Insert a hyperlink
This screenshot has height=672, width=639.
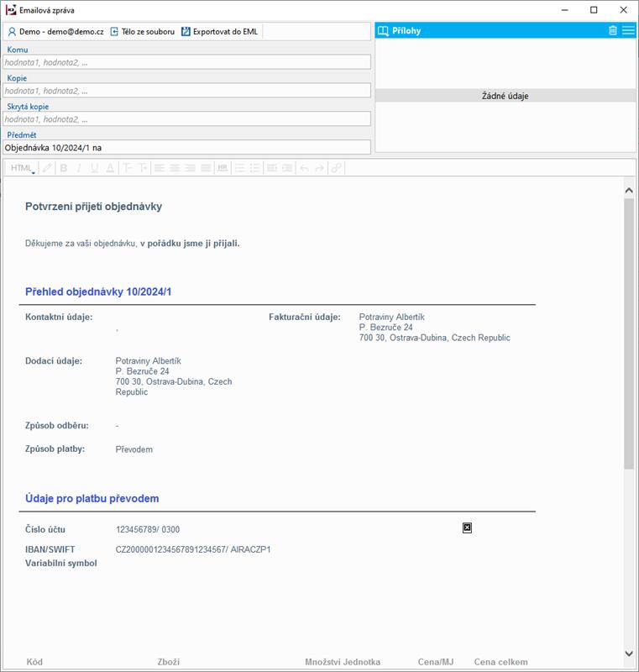pos(337,168)
